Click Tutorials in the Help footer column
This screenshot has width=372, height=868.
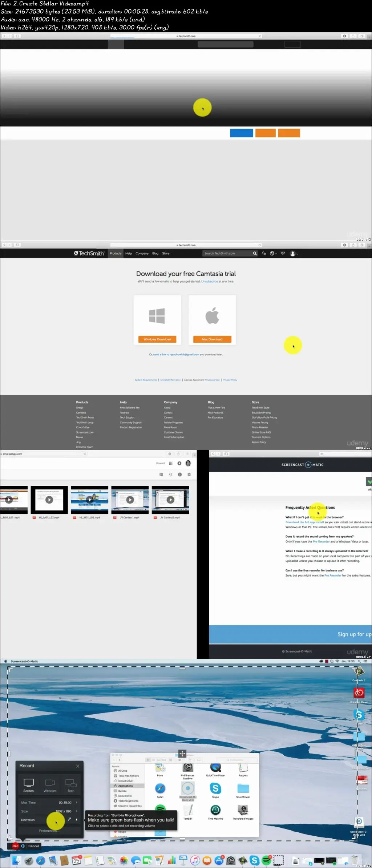125,412
